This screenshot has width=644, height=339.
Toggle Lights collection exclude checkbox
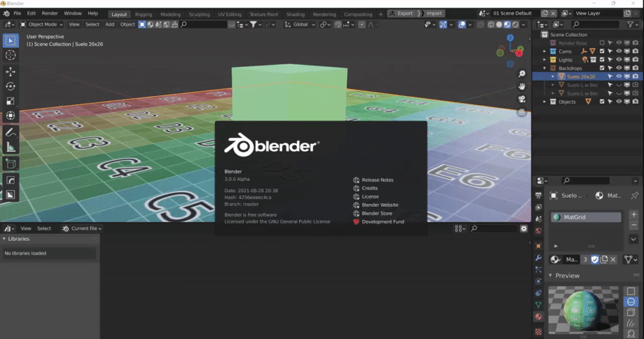[x=602, y=59]
